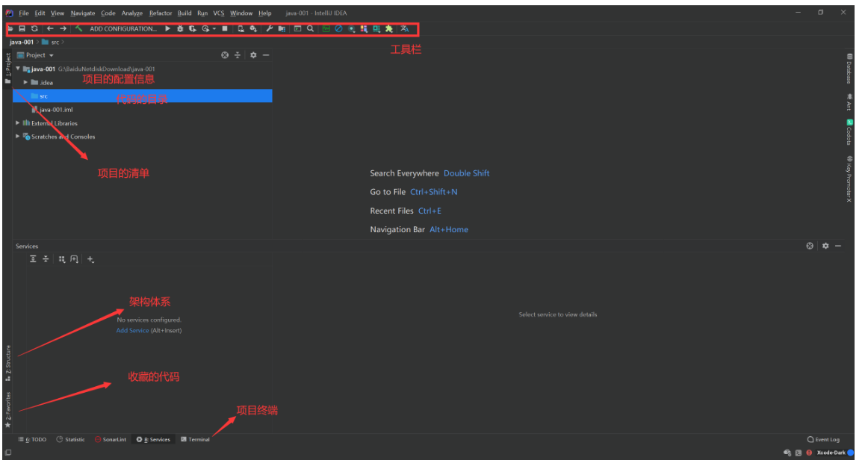868x469 pixels.
Task: Navigate forward with the right arrow
Action: coord(63,28)
